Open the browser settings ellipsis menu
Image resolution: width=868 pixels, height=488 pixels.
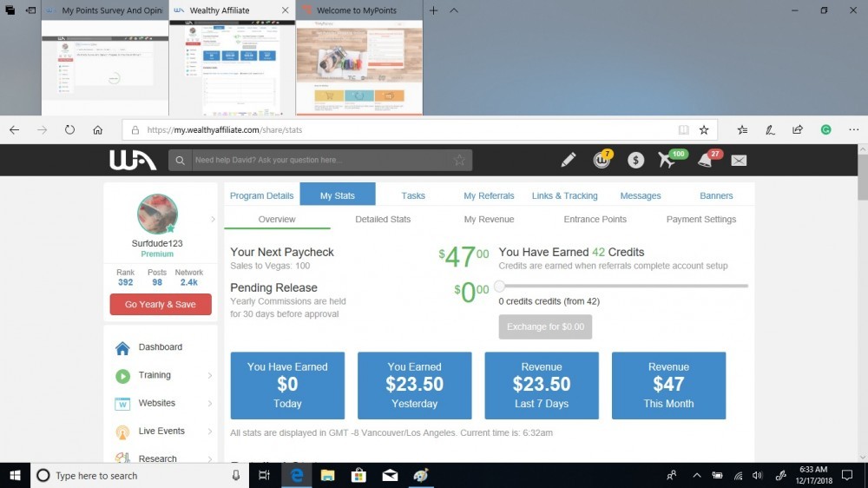[853, 129]
